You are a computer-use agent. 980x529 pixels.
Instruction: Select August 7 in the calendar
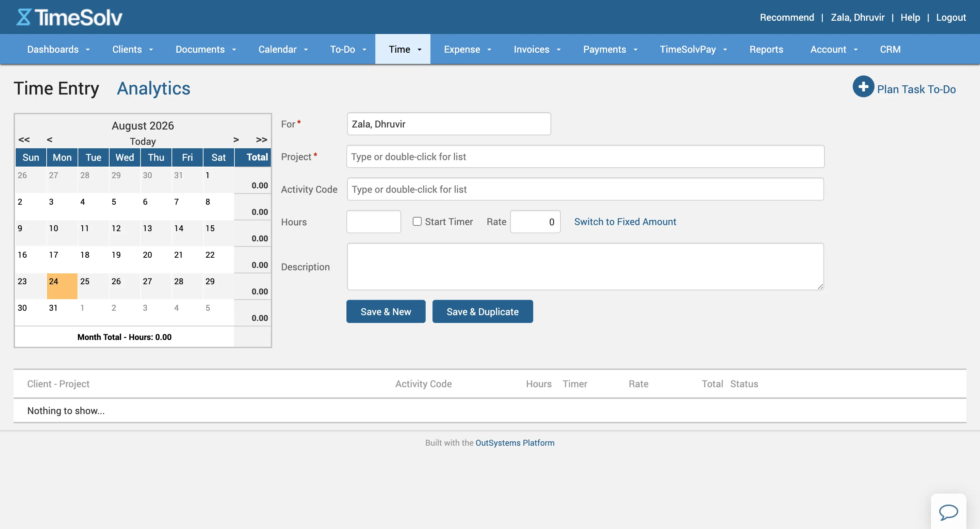(x=187, y=207)
